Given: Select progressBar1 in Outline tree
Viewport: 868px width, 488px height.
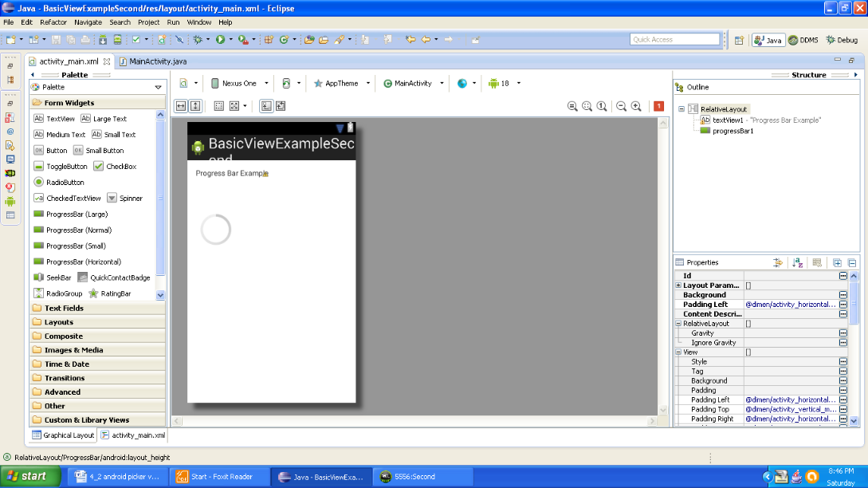Looking at the screenshot, I should pos(727,132).
